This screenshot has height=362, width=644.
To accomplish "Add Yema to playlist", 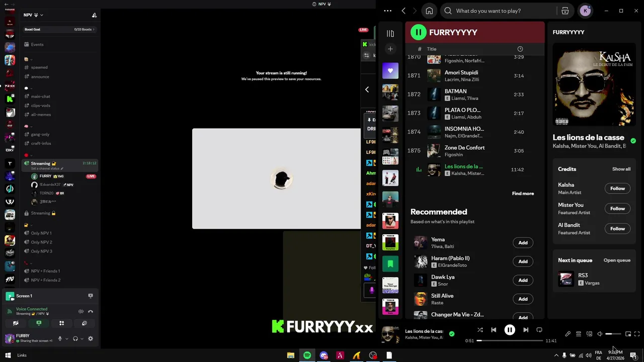I will (x=523, y=243).
